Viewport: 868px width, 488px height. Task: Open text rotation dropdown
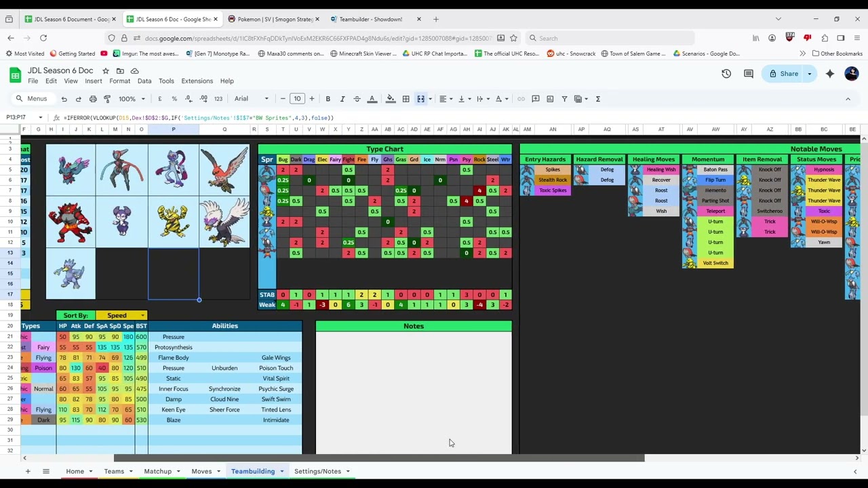click(x=501, y=99)
